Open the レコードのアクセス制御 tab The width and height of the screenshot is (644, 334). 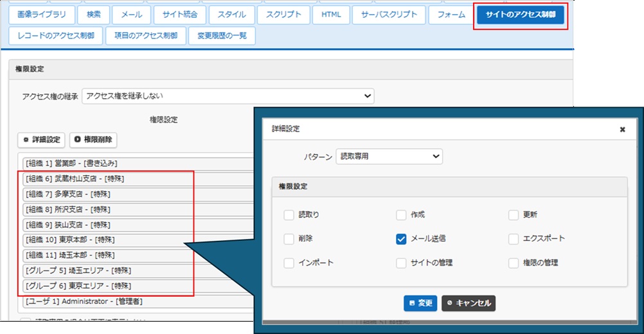tap(56, 35)
